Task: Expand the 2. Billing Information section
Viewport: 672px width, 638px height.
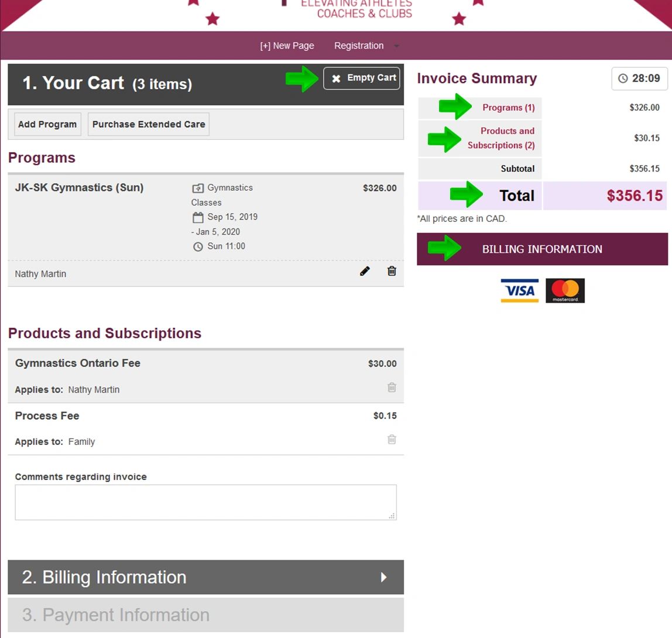Action: pos(205,577)
